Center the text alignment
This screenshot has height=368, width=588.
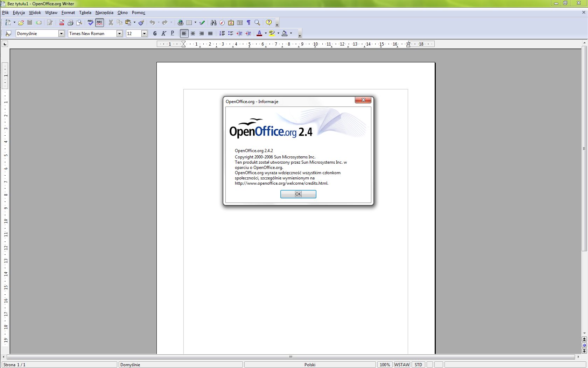coord(193,33)
